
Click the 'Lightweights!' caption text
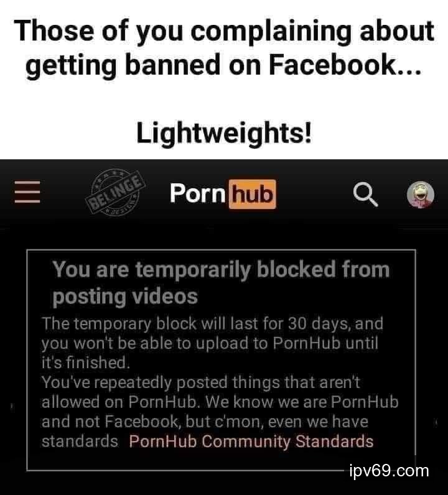coord(224,133)
